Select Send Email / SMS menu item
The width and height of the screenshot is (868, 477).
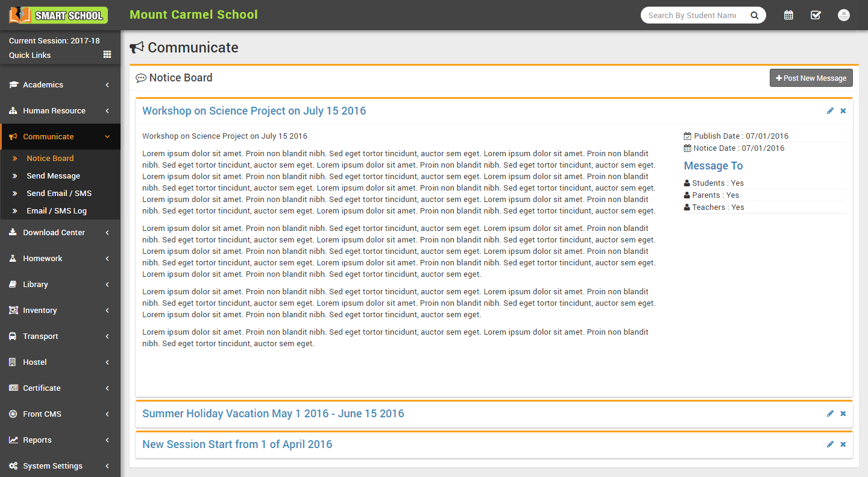(58, 194)
